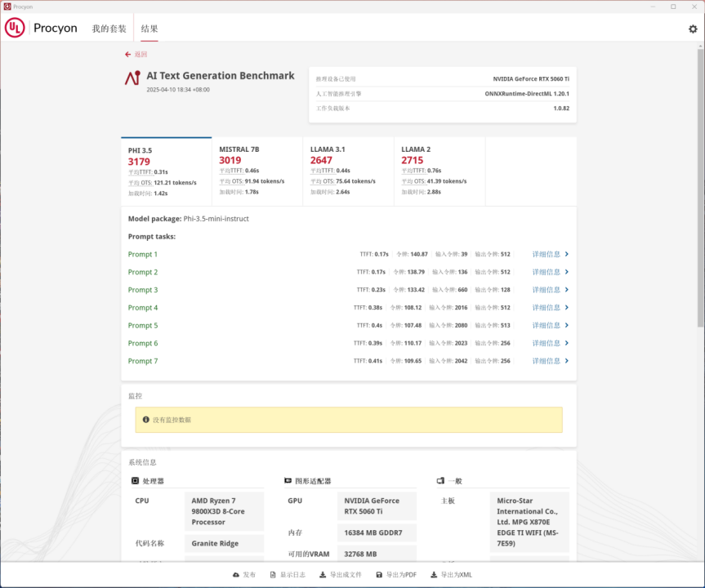Click the workload version '1.0.82'

(561, 109)
